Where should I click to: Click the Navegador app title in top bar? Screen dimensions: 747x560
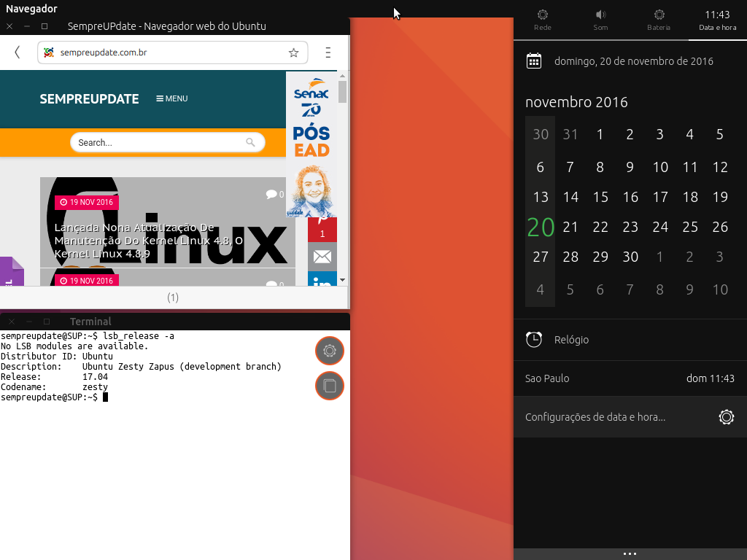tap(31, 9)
